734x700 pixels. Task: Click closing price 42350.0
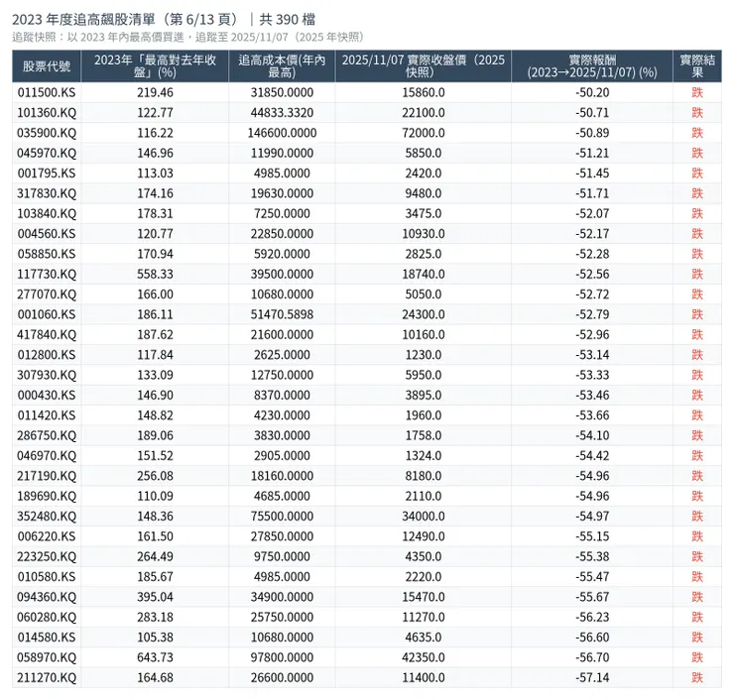424,657
